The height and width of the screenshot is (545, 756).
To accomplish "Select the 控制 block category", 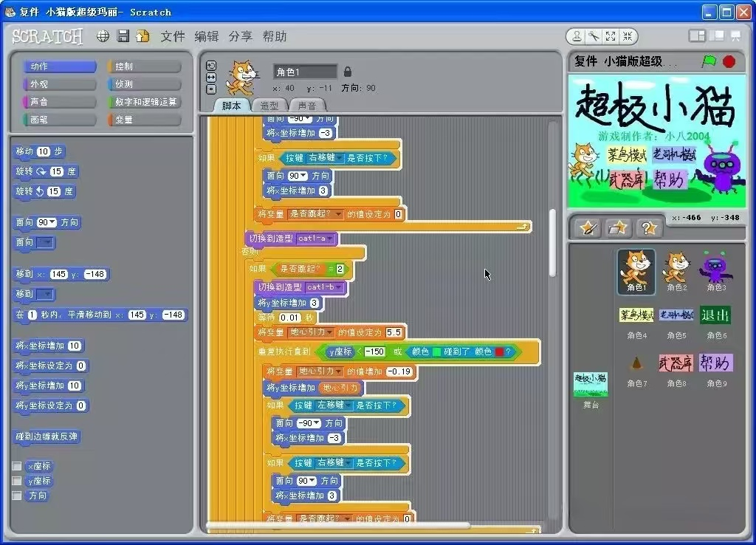I will pos(145,66).
